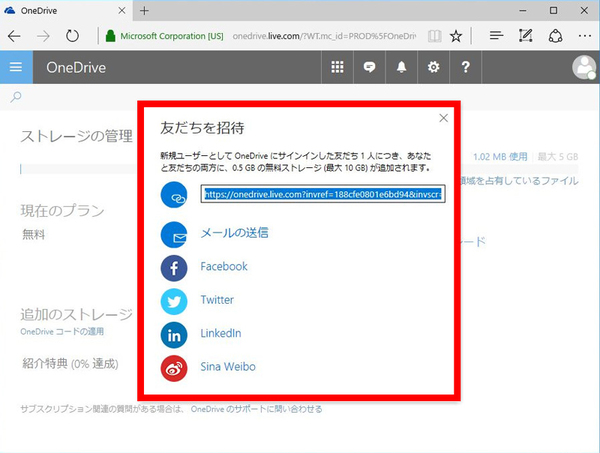Viewport: 600px width, 453px height.
Task: Click the Edge share icon
Action: [x=555, y=36]
